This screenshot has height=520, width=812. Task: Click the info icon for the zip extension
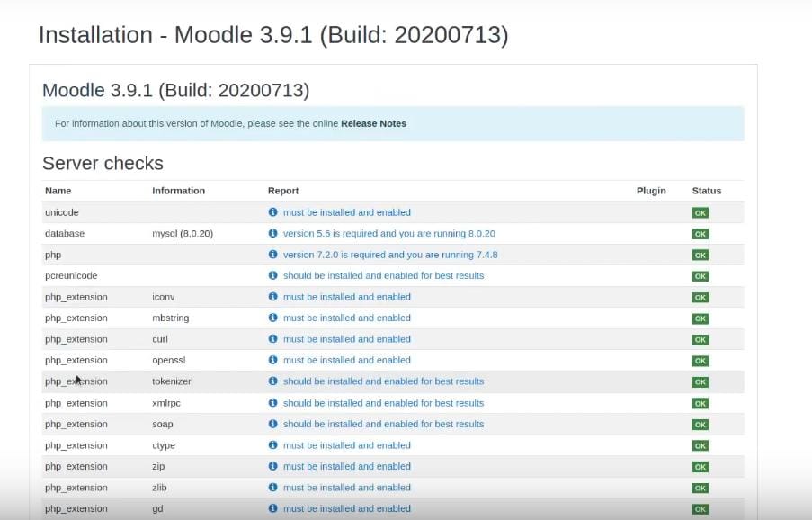point(273,466)
